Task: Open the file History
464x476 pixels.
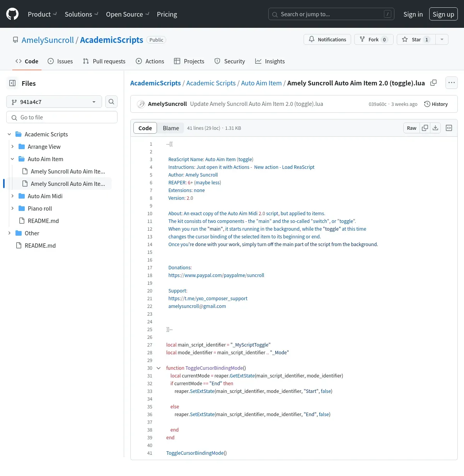Action: (436, 104)
